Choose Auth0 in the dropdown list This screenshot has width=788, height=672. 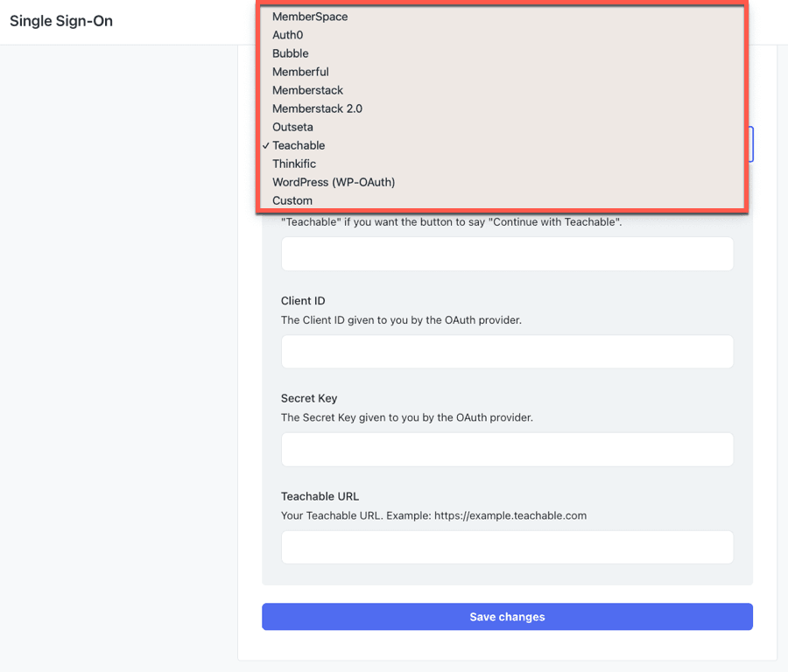click(288, 35)
